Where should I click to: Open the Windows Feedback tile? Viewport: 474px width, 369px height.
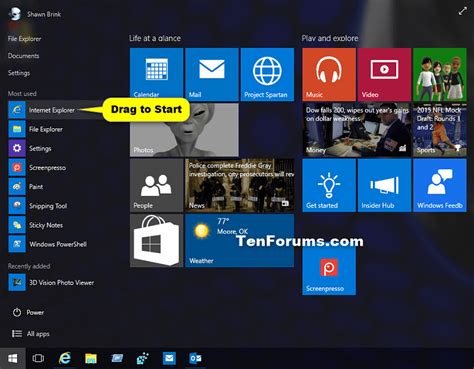click(x=440, y=185)
